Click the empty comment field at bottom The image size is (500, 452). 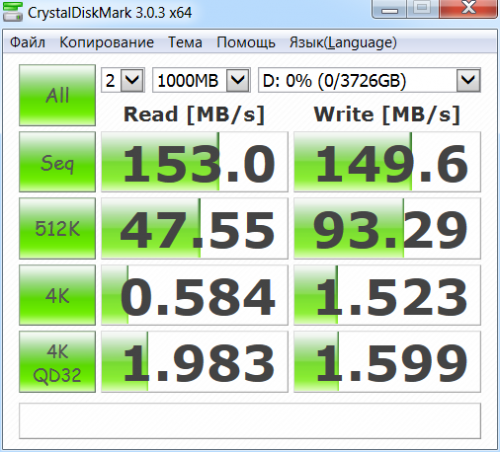[250, 421]
